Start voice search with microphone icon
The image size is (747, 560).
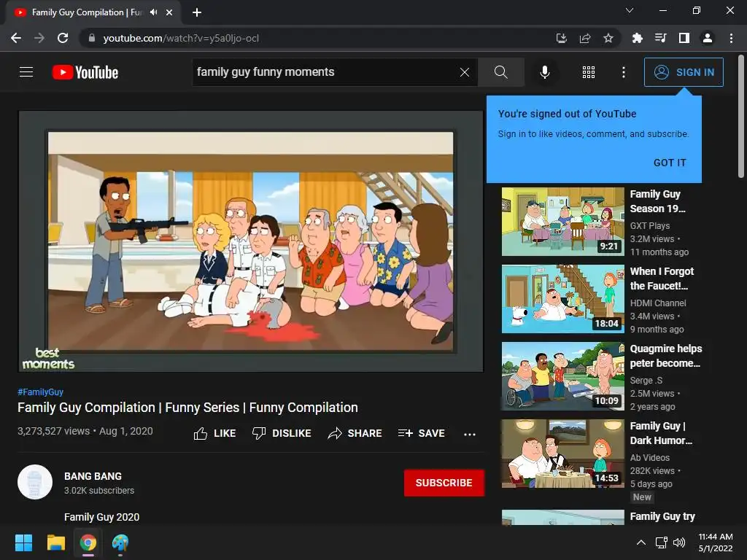545,72
